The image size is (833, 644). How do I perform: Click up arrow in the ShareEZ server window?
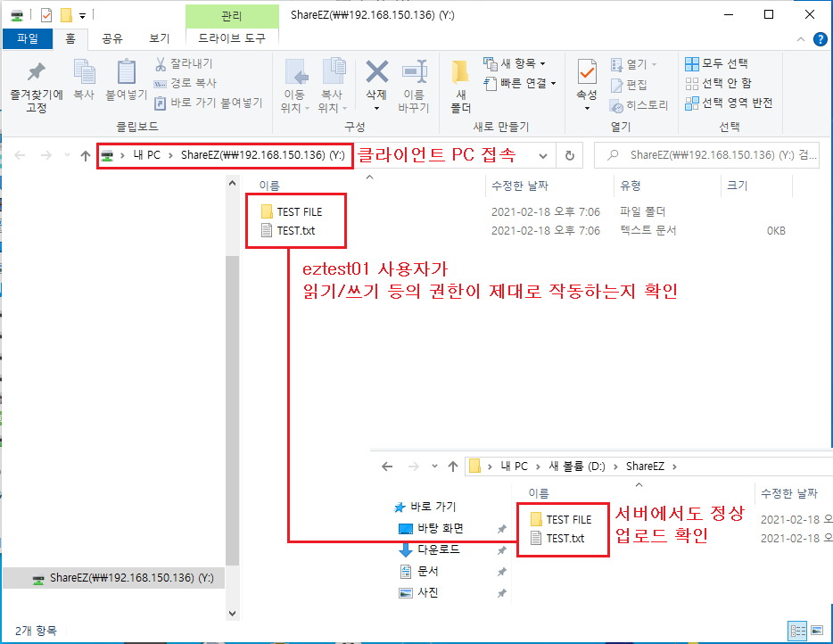453,466
